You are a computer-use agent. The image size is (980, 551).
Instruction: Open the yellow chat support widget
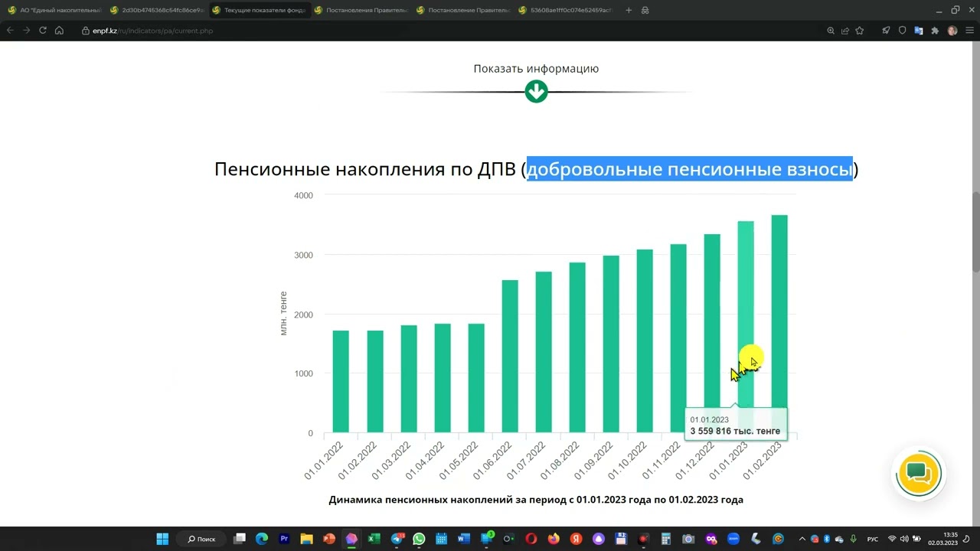[918, 474]
